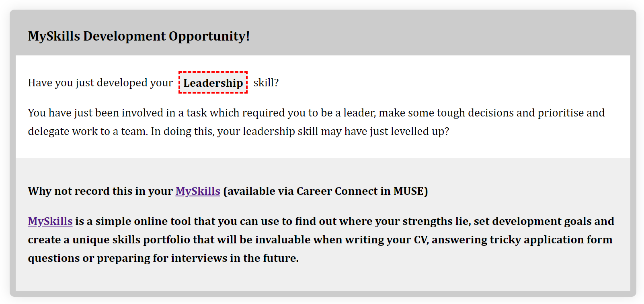The width and height of the screenshot is (644, 304).
Task: Open the MySkills link after 'record this in your'
Action: 198,191
